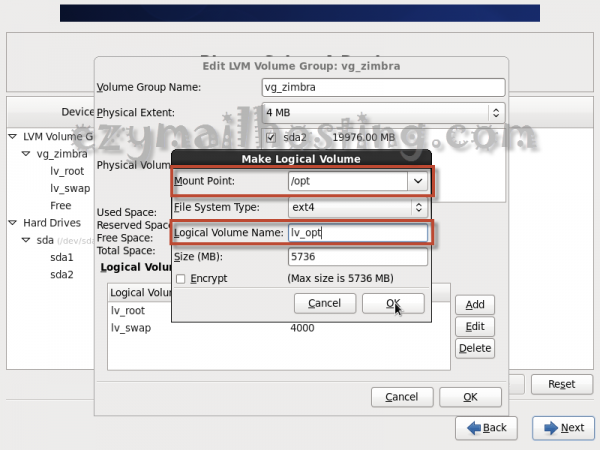Select sda1 partition in device tree
Image resolution: width=600 pixels, height=450 pixels.
coord(62,257)
